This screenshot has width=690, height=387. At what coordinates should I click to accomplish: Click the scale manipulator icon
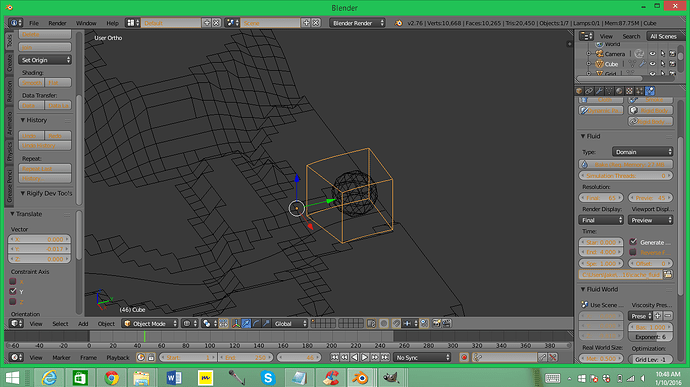266,324
